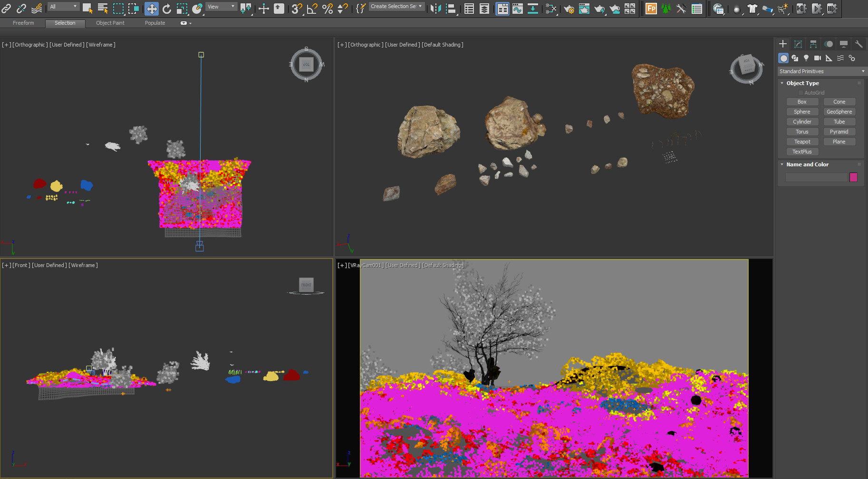This screenshot has height=479, width=868.
Task: Click the Box primitive button
Action: pyautogui.click(x=802, y=102)
